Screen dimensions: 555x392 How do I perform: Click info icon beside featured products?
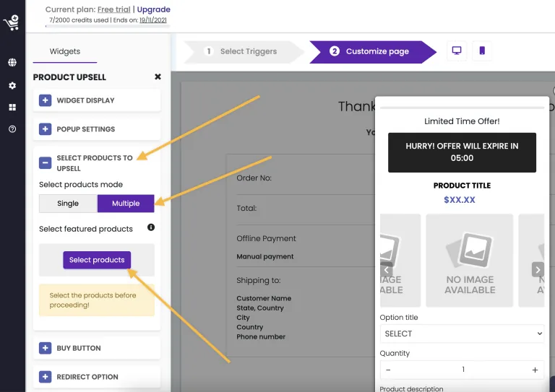151,227
